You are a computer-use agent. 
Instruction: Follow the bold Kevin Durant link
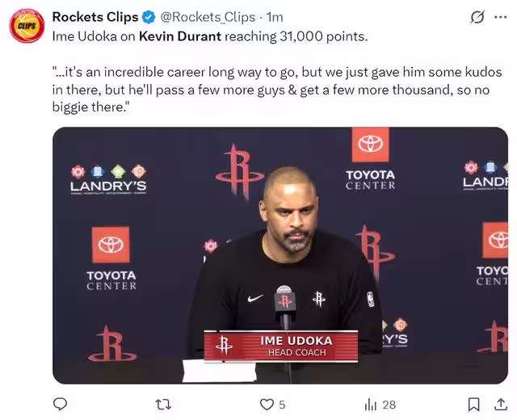[x=180, y=36]
